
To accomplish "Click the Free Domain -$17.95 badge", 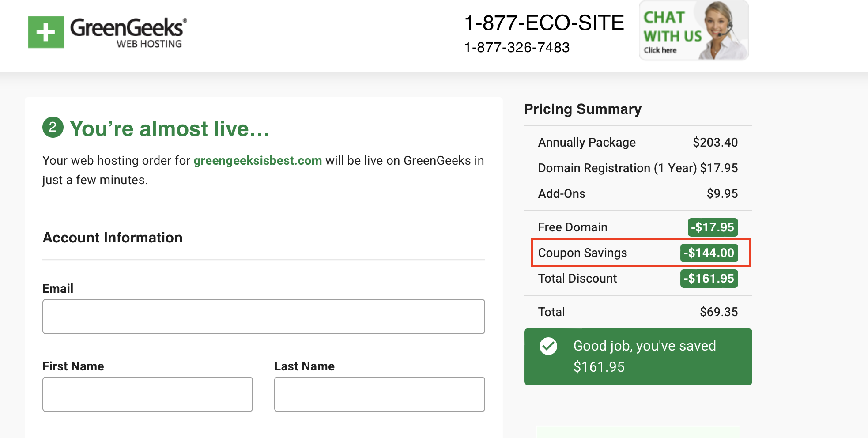I will (713, 227).
